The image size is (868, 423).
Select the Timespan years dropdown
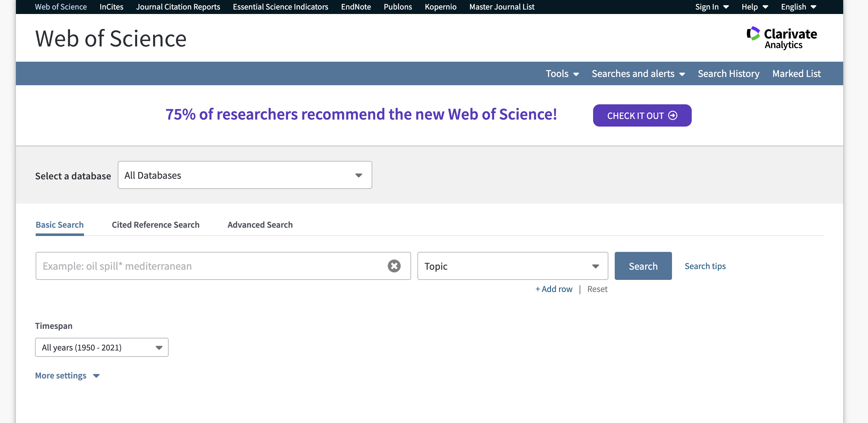pos(102,347)
